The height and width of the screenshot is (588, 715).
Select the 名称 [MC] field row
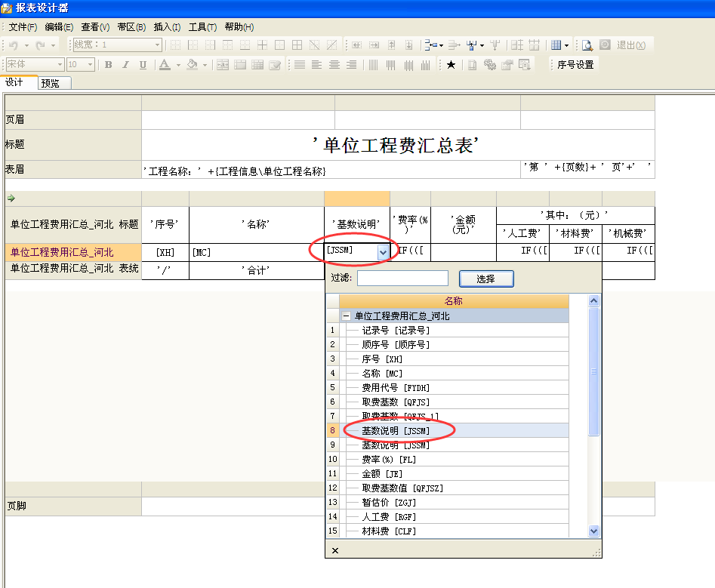click(455, 374)
